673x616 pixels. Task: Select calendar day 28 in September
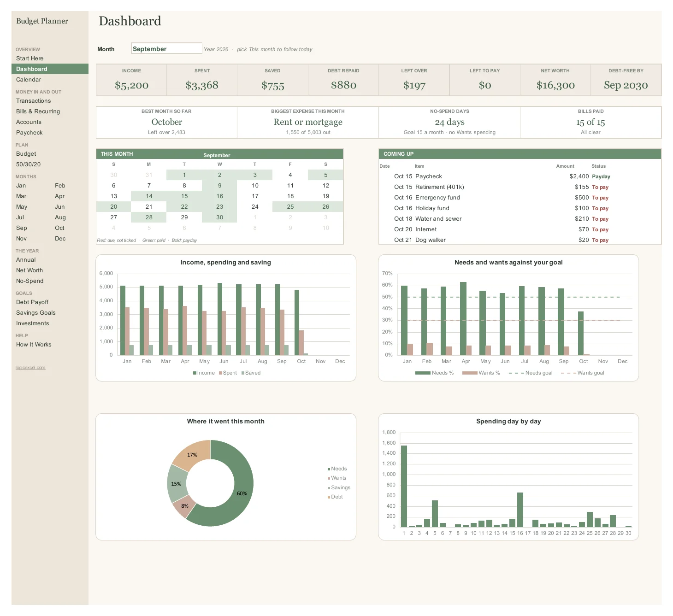[x=149, y=217]
